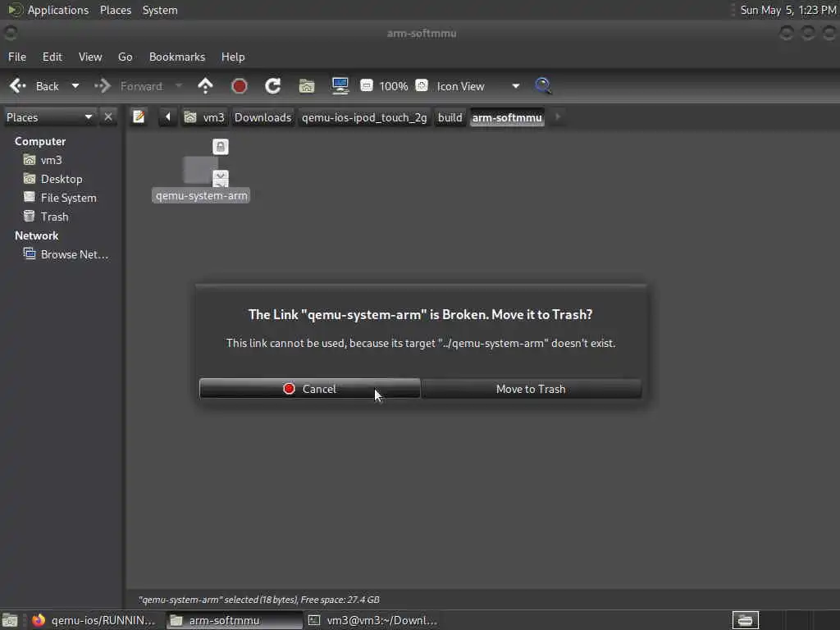Image resolution: width=840 pixels, height=630 pixels.
Task: Click the Show Desktop taskbar icon
Action: click(x=10, y=620)
